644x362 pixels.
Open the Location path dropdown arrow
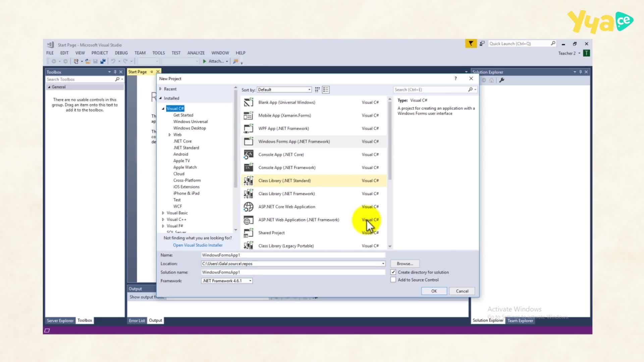[383, 264]
